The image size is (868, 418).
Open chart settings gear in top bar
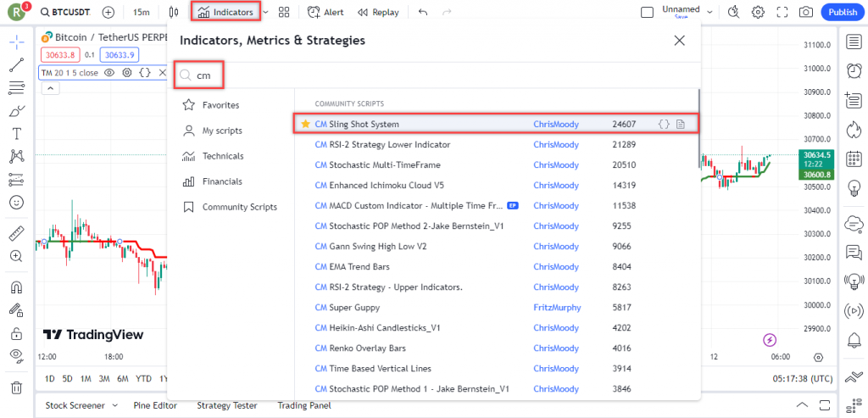(758, 12)
